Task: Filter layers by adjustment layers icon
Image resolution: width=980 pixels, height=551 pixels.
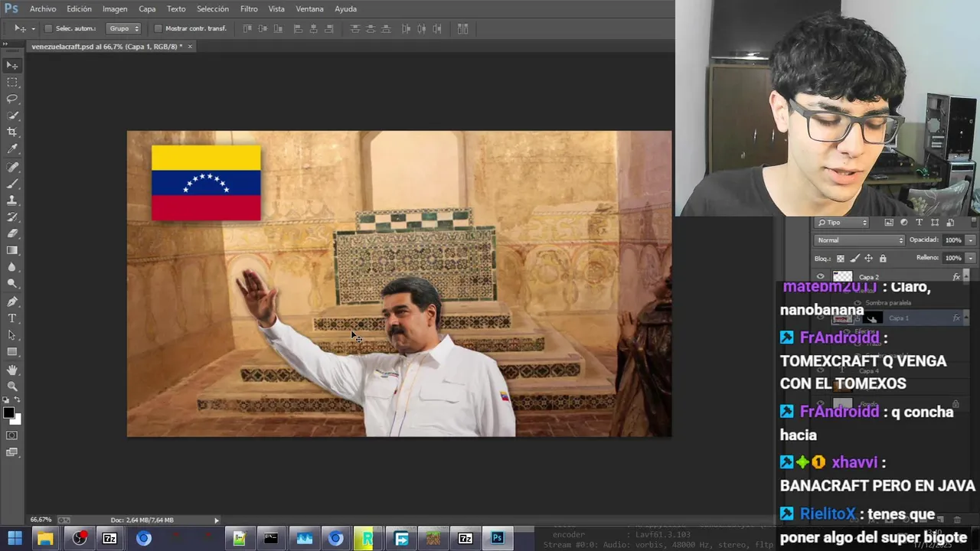Action: click(x=904, y=223)
